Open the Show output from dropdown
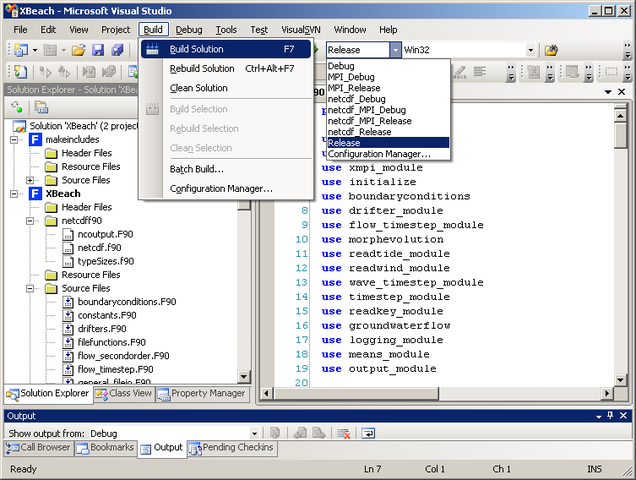 coord(254,433)
